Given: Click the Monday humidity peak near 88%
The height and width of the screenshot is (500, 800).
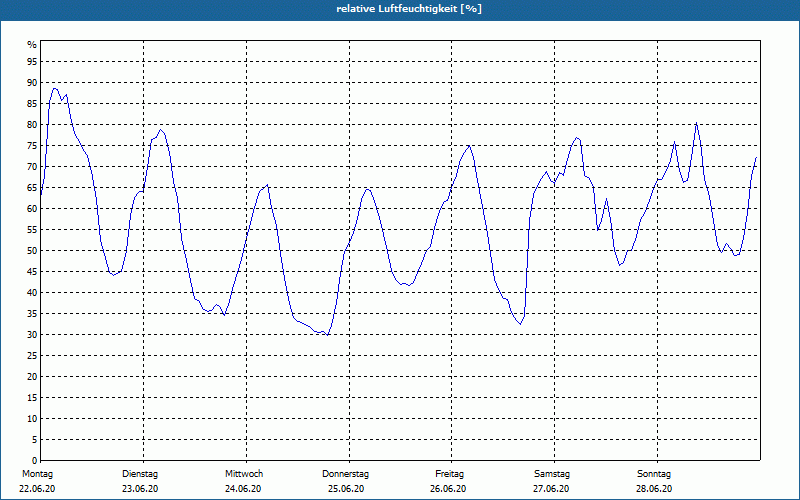Looking at the screenshot, I should point(55,89).
